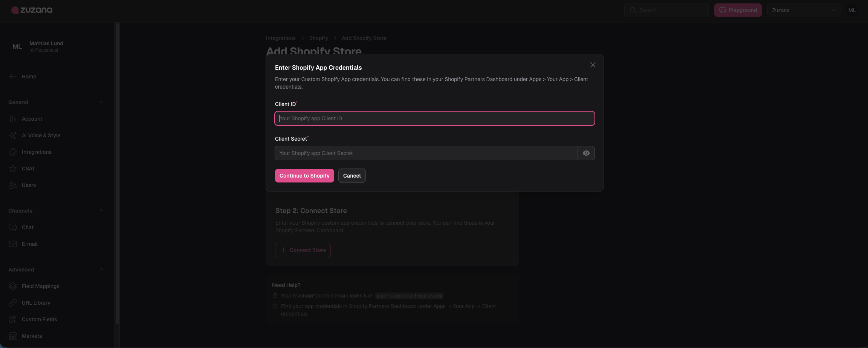Screen dimensions: 868x348
Task: Open the Zuzana workspace dropdown
Action: [803, 10]
